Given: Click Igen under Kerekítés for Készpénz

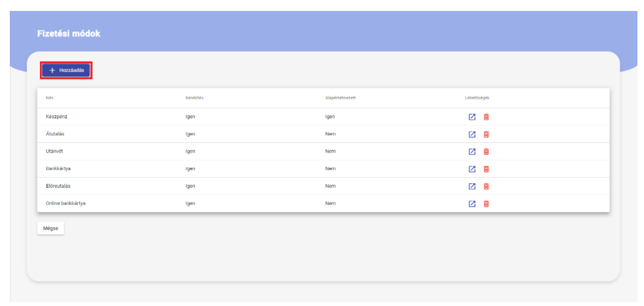Looking at the screenshot, I should pyautogui.click(x=190, y=117).
